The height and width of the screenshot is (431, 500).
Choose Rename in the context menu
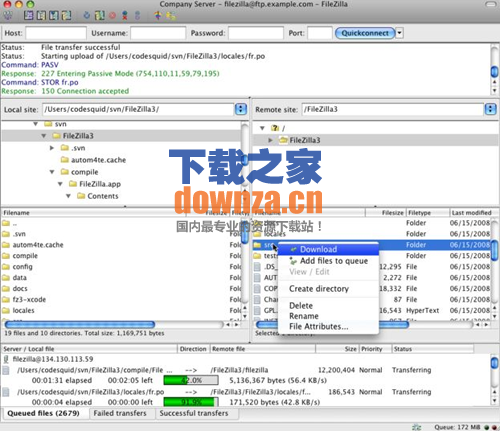(328, 316)
